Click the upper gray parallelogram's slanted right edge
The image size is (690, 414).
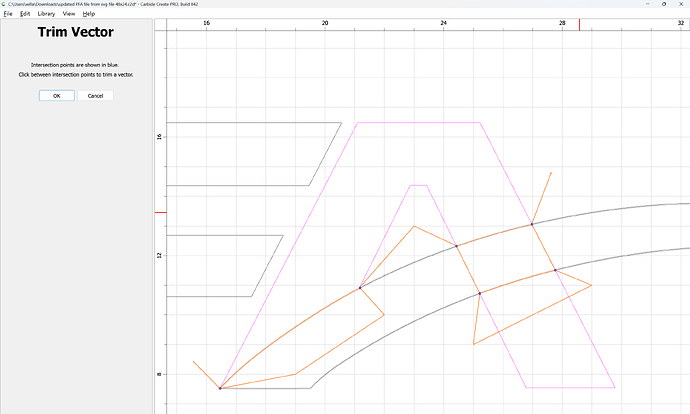tap(325, 154)
